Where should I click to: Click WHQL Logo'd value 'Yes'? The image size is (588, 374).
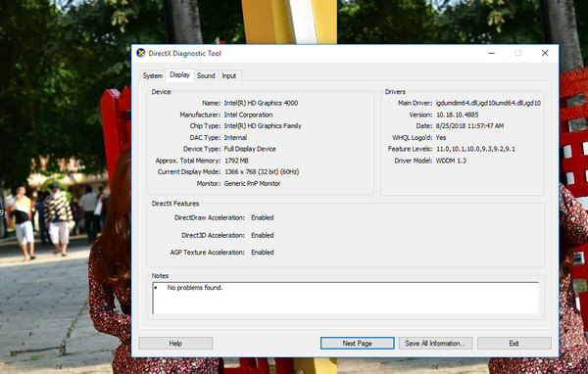441,137
